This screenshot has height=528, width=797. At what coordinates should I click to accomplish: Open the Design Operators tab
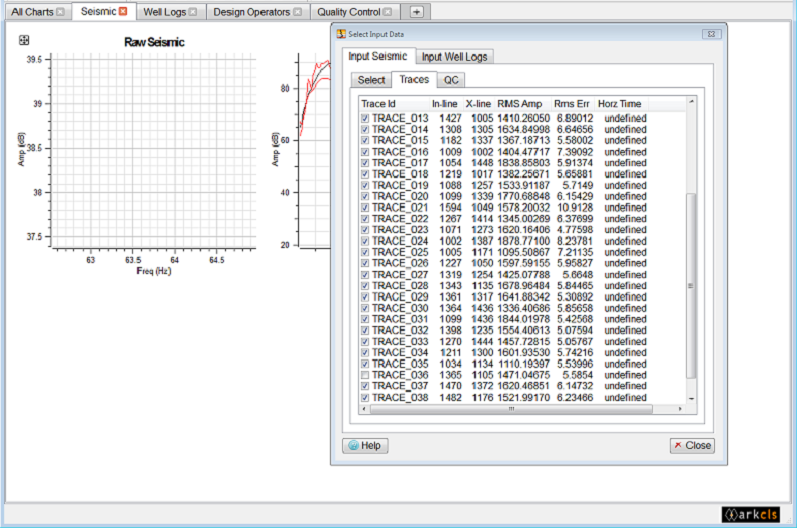coord(251,12)
